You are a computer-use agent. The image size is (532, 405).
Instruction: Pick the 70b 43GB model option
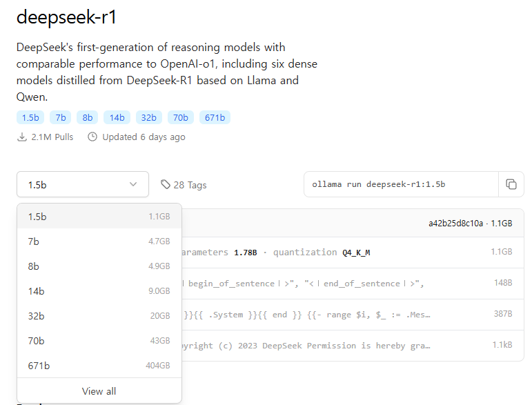[x=99, y=341]
